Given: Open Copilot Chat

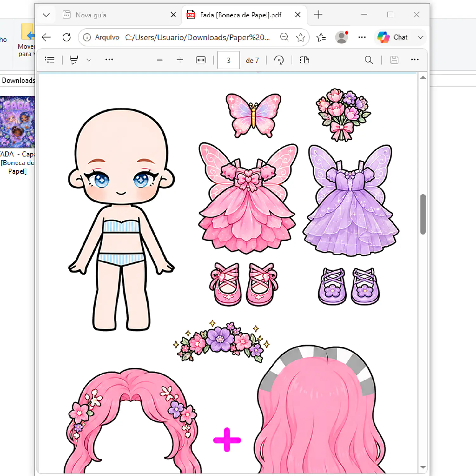Looking at the screenshot, I should pyautogui.click(x=393, y=37).
